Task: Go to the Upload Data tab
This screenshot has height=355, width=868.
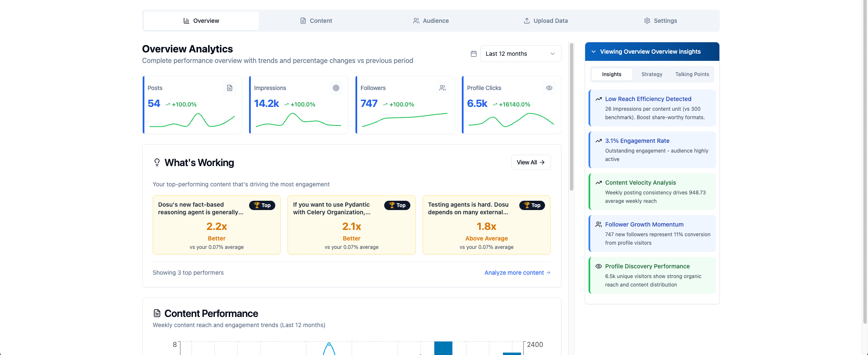Action: tap(545, 21)
